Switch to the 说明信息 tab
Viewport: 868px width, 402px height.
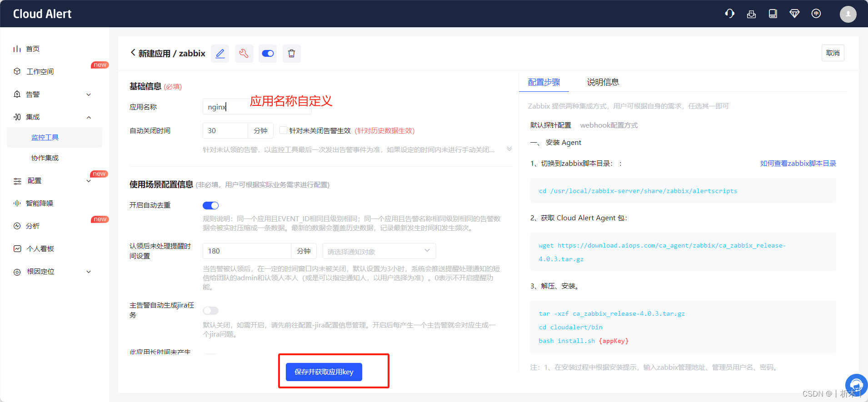coord(603,82)
